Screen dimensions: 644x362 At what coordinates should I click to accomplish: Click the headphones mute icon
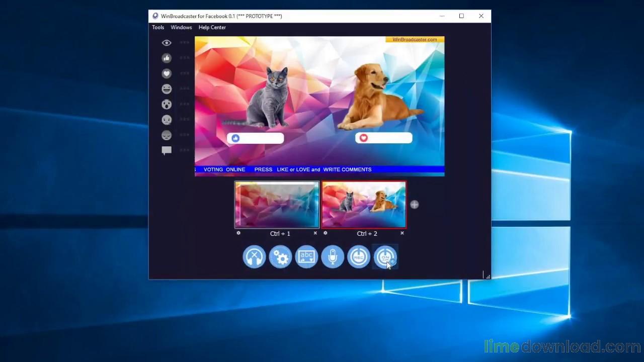[254, 257]
